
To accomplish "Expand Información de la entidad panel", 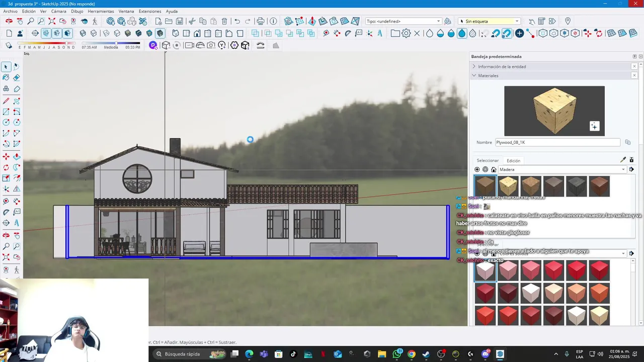I will (x=473, y=66).
